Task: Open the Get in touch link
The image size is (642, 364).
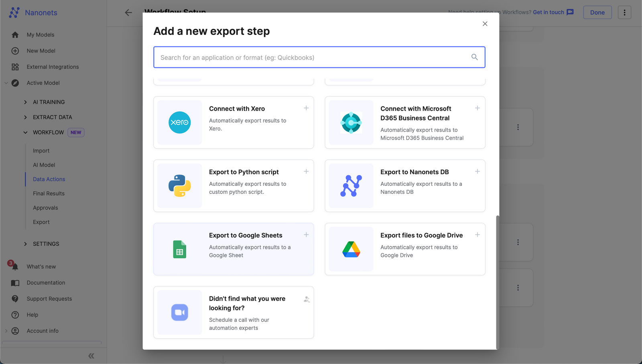Action: (548, 12)
